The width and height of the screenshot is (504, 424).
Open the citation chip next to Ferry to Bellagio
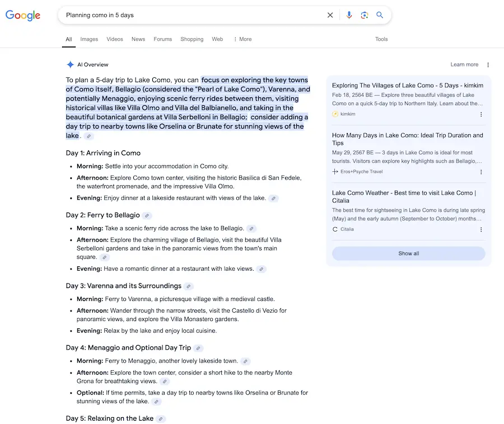pos(147,215)
